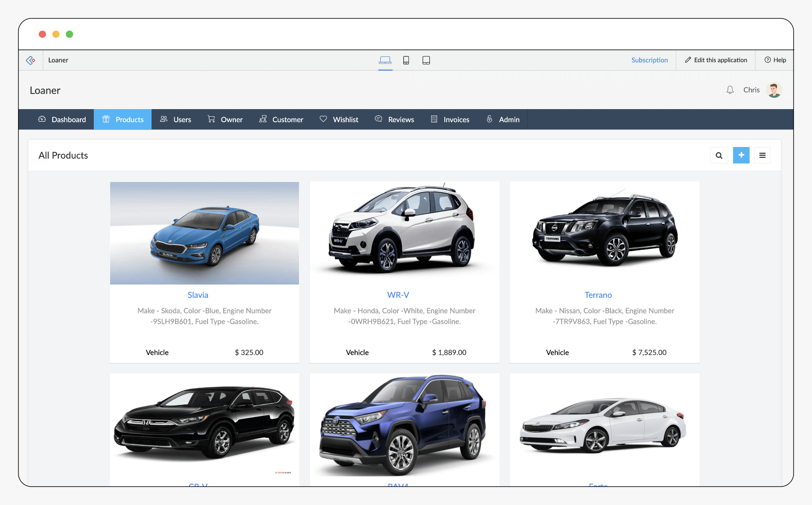The height and width of the screenshot is (505, 812).
Task: Click the black Honda CR-V image
Action: (x=204, y=425)
